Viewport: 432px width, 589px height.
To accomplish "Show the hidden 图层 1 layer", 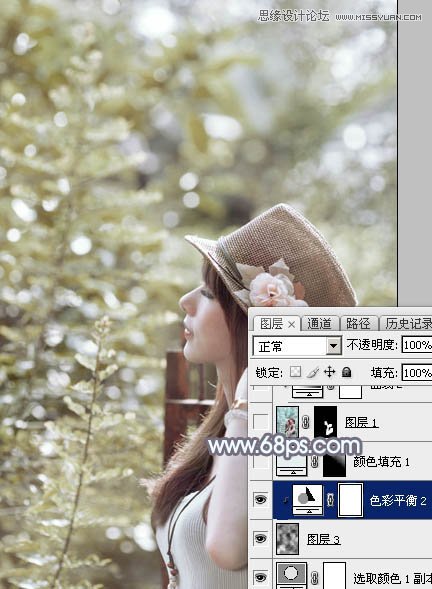I will point(260,422).
